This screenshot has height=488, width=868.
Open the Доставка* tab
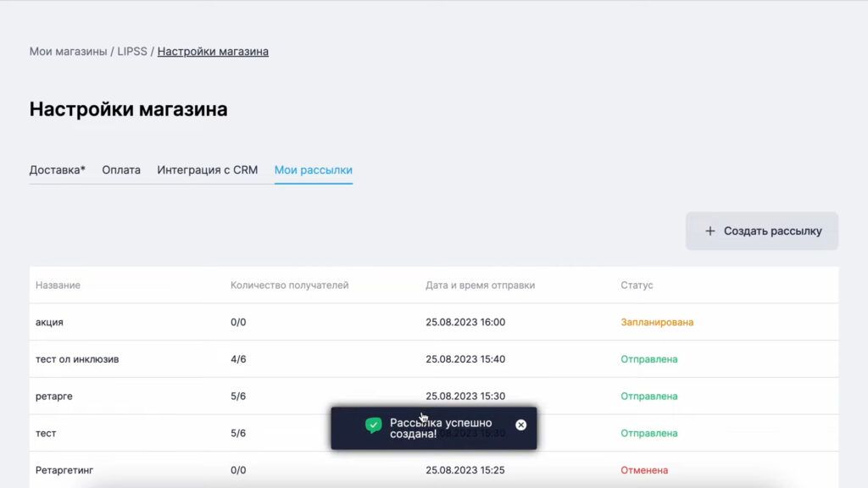[x=58, y=169]
